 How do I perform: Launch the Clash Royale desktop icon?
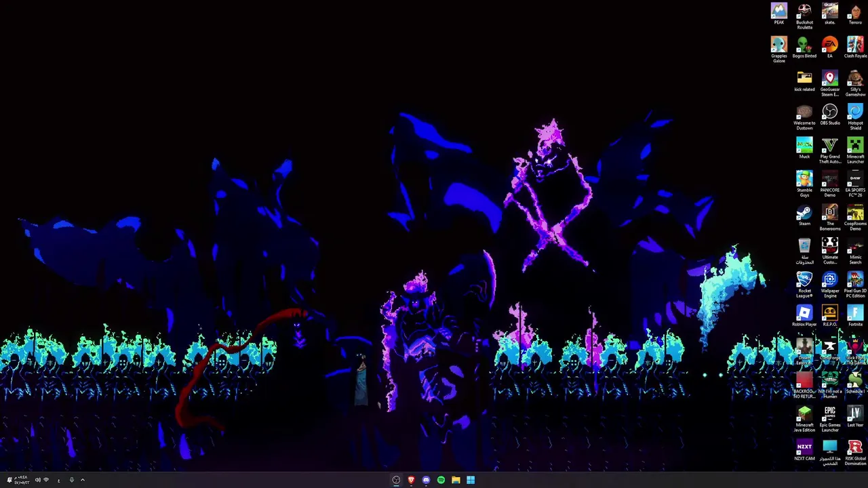[x=855, y=48]
